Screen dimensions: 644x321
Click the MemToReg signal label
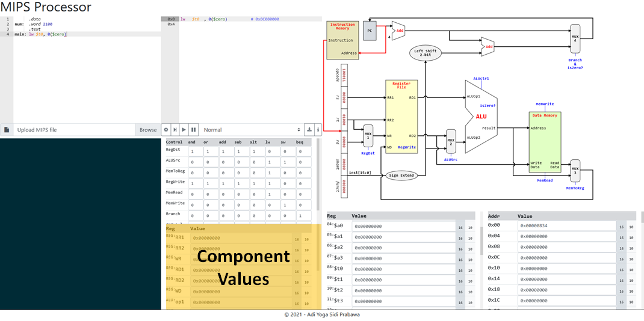tap(575, 188)
